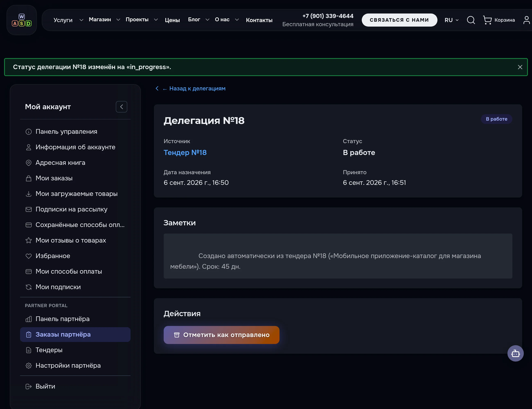Viewport: 532px width, 409px height.
Task: Click the Панель управления info icon
Action: pyautogui.click(x=28, y=132)
